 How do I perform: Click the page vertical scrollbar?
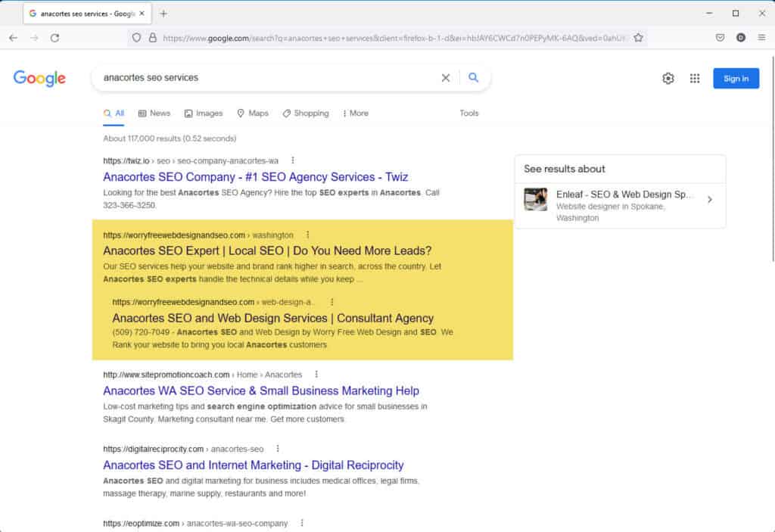[773, 159]
